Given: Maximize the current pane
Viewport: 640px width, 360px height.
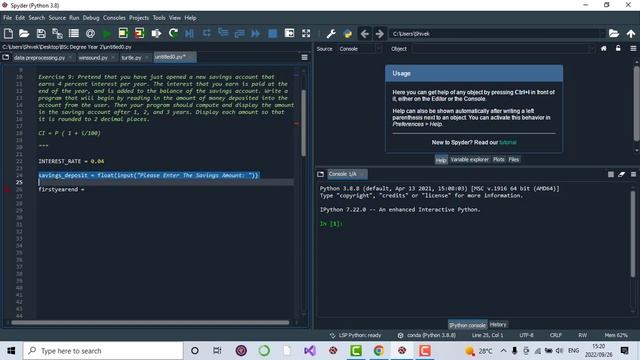Looking at the screenshot, I should pyautogui.click(x=289, y=33).
